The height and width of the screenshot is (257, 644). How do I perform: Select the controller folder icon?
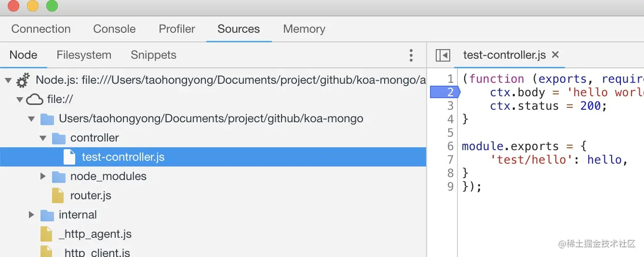(59, 138)
